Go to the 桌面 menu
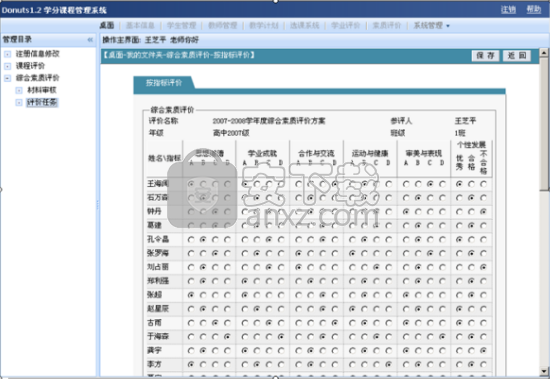The image size is (550, 379). (107, 25)
